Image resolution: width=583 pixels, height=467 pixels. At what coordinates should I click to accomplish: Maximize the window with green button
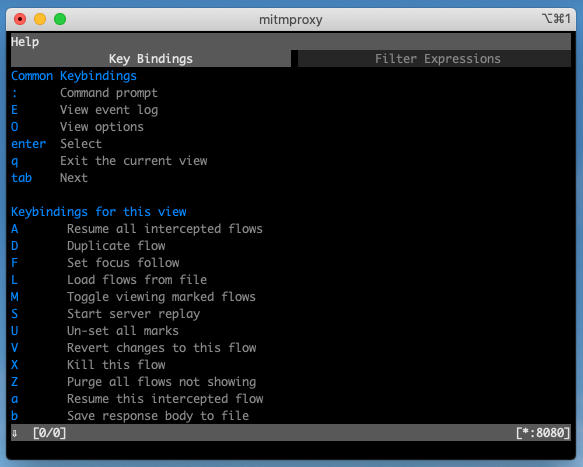pyautogui.click(x=60, y=19)
